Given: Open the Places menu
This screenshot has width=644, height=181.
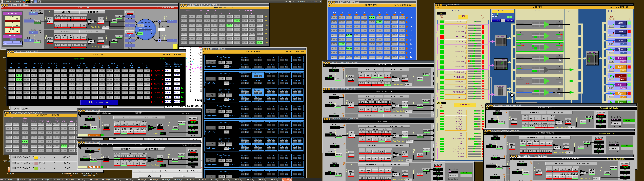Looking at the screenshot, I should click(x=19, y=2).
